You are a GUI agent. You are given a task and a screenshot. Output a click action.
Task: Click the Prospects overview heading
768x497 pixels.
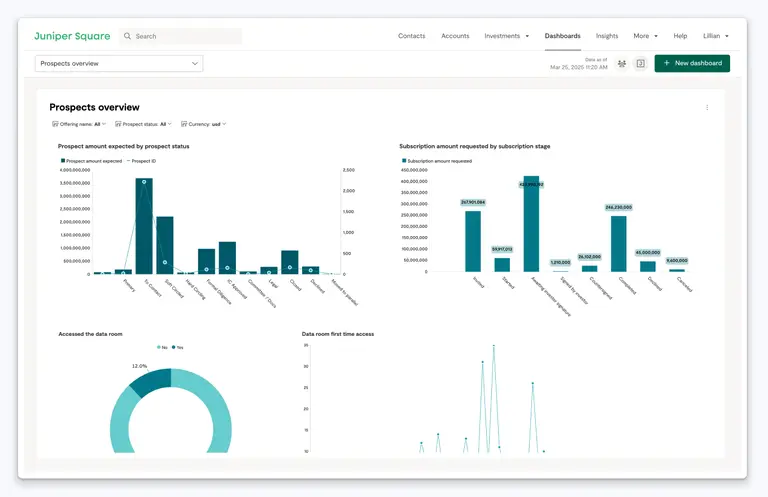[95, 107]
